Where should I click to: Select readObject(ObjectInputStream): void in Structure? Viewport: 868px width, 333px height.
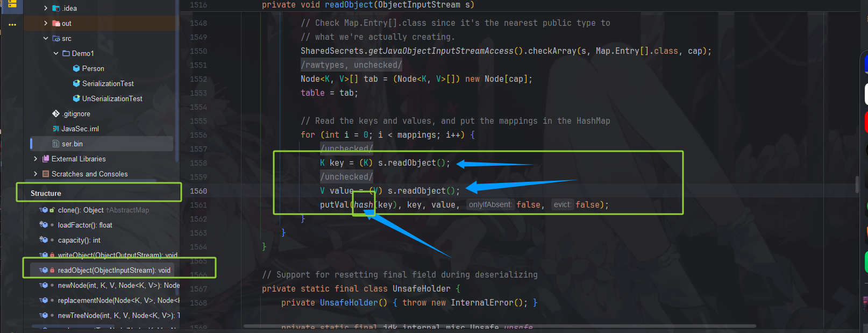click(114, 270)
